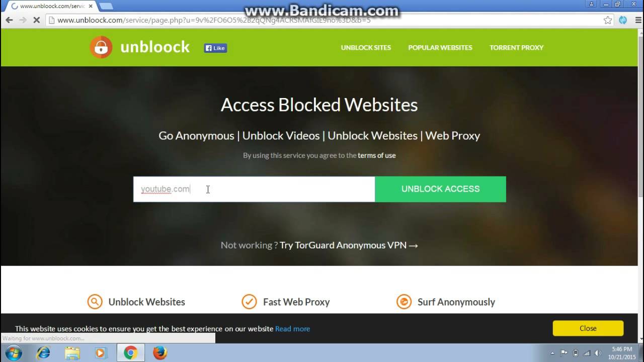Bookmark the page with the star icon
Screen dimensions: 644x362
pos(608,20)
